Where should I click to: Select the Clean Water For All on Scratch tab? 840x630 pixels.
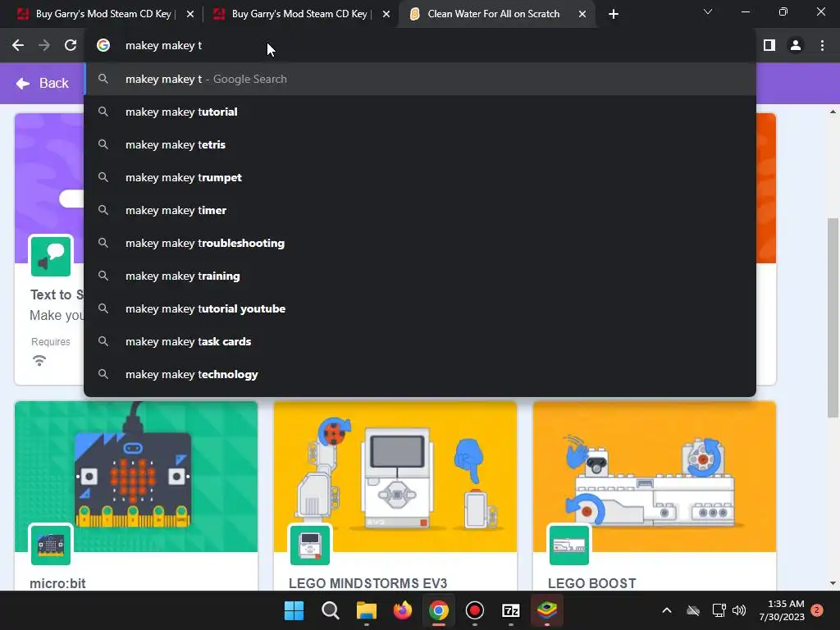(493, 14)
